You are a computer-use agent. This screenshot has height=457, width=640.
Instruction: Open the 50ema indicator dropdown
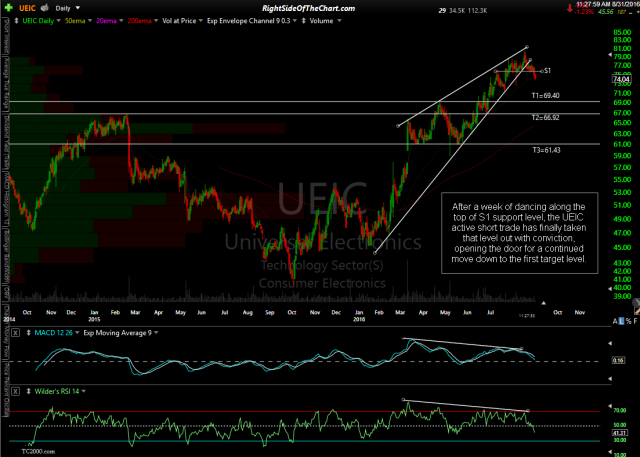tap(90, 21)
